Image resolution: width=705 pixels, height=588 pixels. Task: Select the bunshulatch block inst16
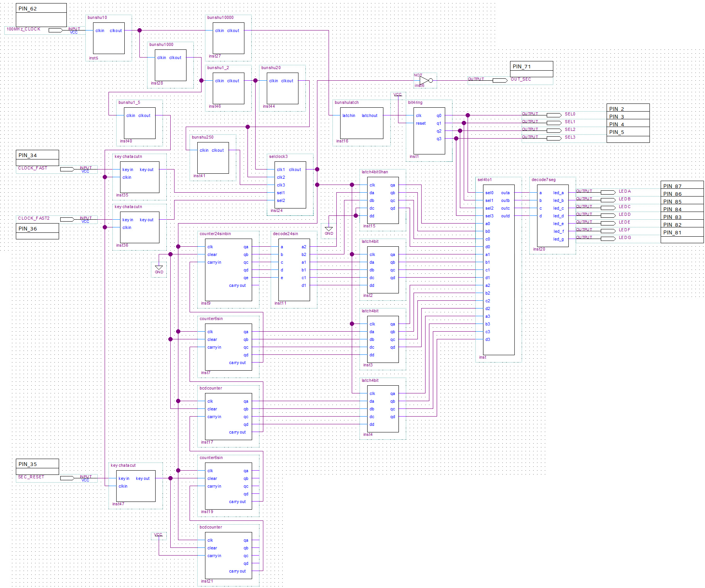coord(361,123)
